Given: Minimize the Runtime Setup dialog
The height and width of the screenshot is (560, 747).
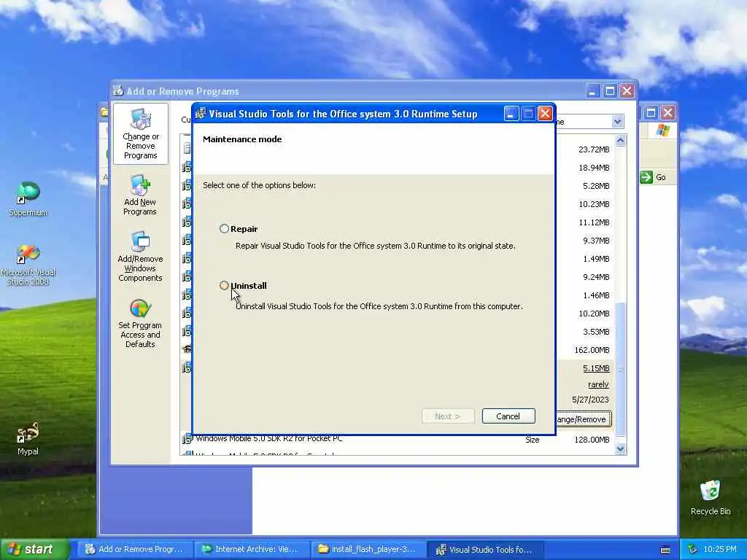Looking at the screenshot, I should click(x=511, y=113).
